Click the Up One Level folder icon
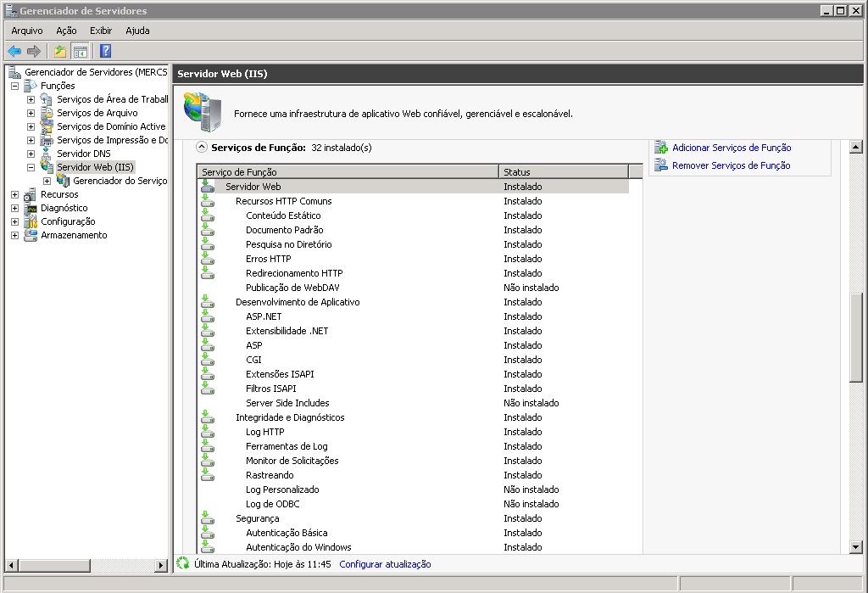This screenshot has width=868, height=593. (x=60, y=52)
